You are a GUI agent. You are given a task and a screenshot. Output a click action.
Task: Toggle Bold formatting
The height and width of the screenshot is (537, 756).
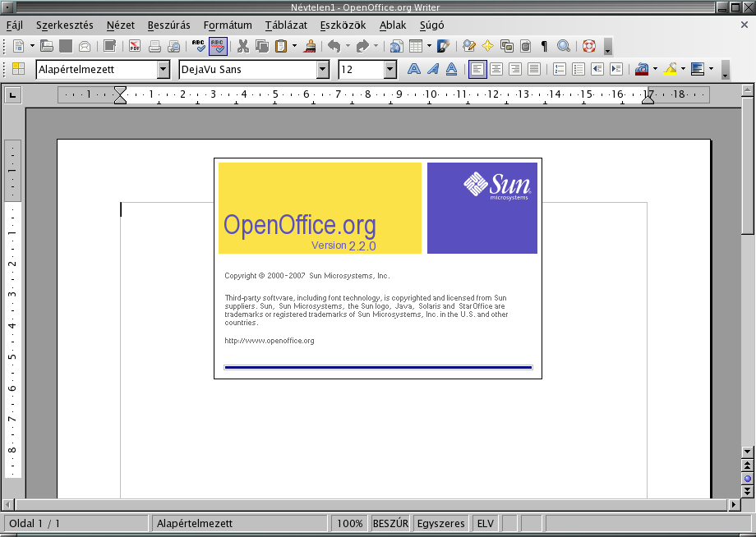[x=413, y=69]
